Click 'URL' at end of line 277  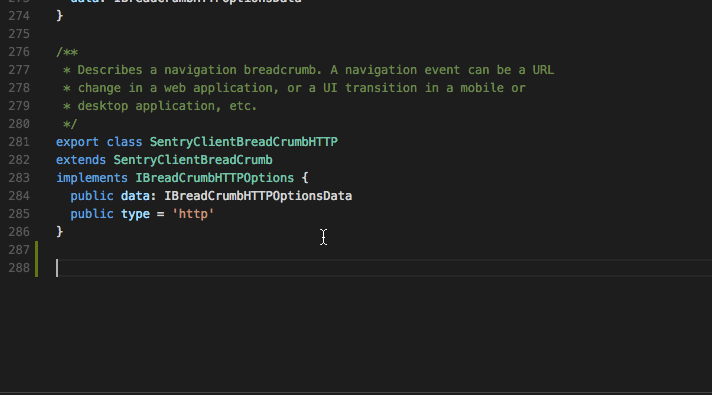pos(544,70)
